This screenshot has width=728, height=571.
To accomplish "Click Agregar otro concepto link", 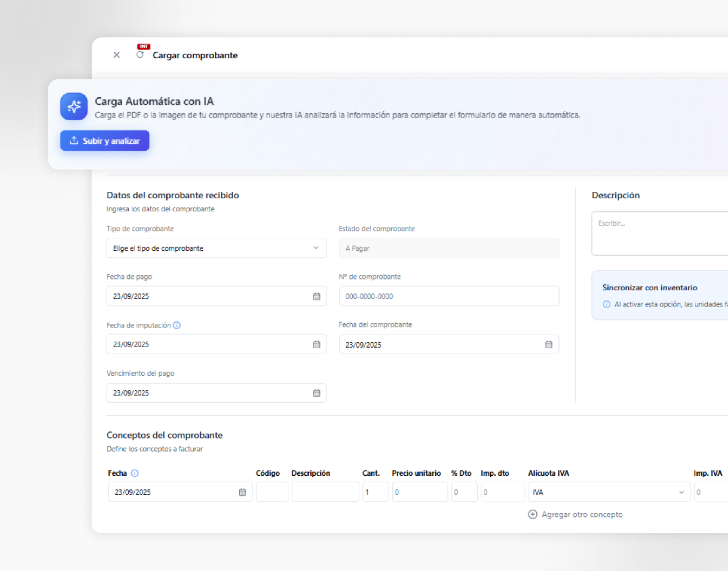I will coord(575,514).
